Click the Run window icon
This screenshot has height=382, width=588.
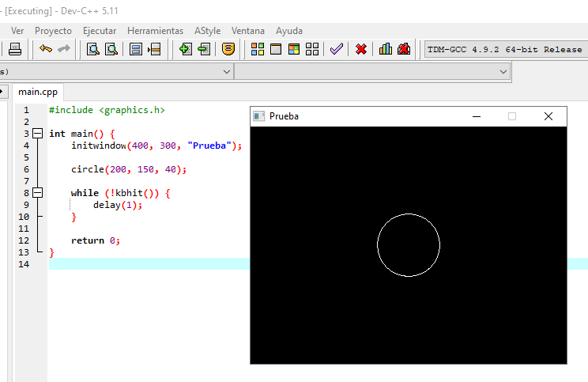pos(276,49)
